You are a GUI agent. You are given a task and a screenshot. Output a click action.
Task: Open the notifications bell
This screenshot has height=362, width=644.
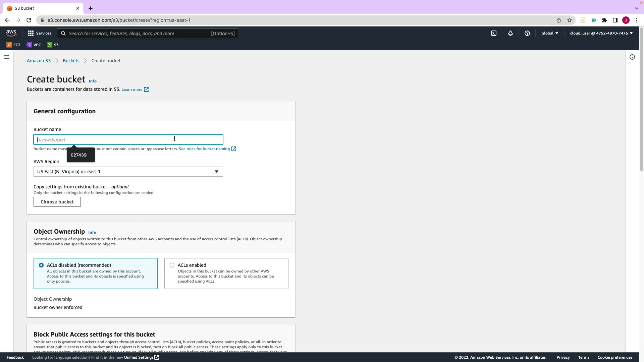coord(511,33)
